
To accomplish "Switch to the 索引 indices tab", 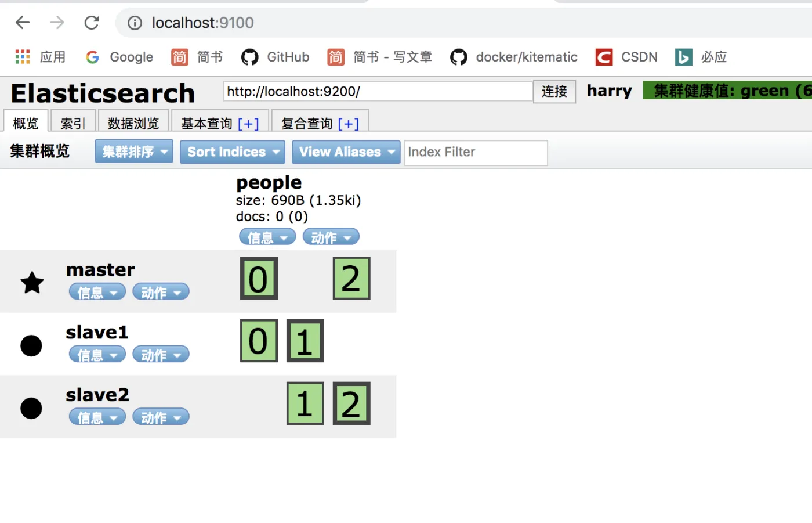I will (73, 122).
